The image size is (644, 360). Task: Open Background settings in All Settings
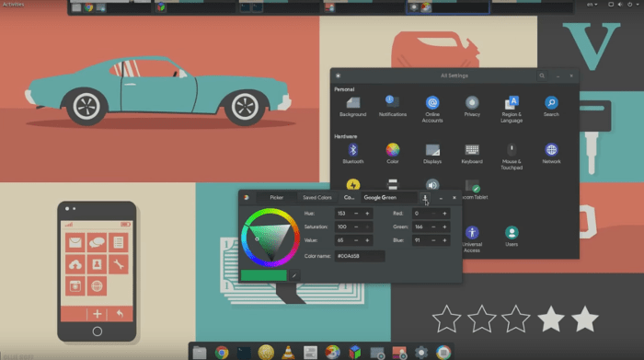pyautogui.click(x=352, y=107)
